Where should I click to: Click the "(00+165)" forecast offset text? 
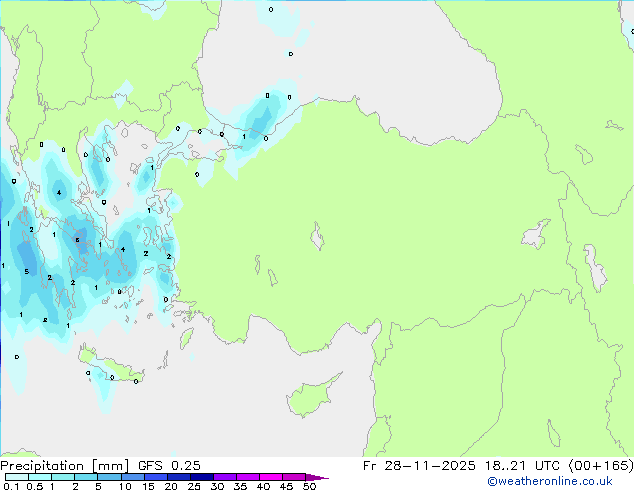601,465
